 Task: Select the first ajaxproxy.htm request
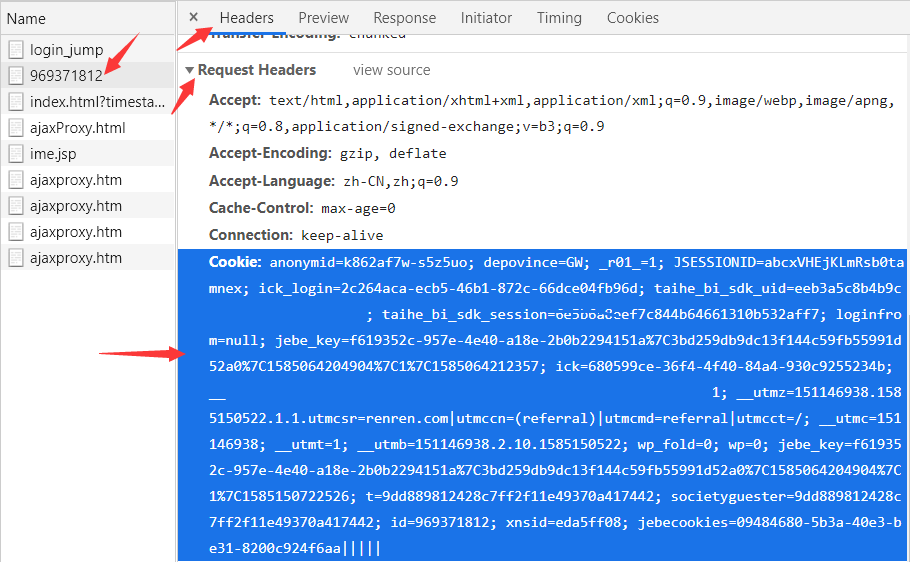click(x=75, y=180)
